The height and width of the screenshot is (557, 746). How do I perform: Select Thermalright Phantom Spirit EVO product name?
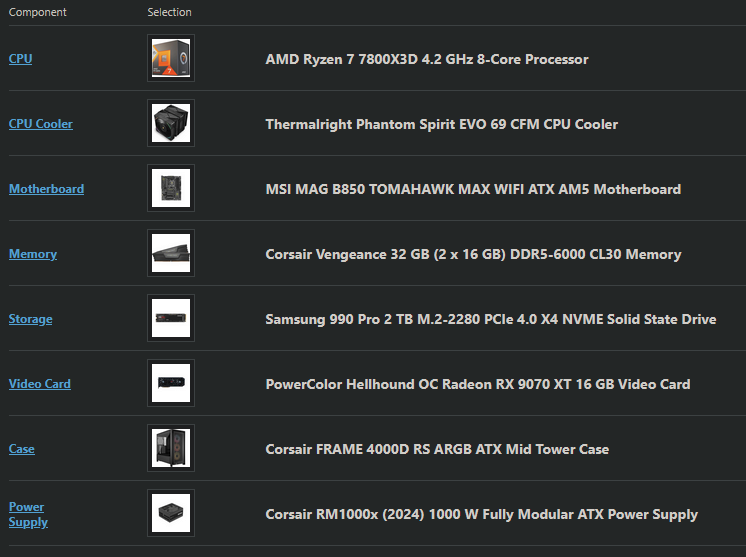coord(442,124)
